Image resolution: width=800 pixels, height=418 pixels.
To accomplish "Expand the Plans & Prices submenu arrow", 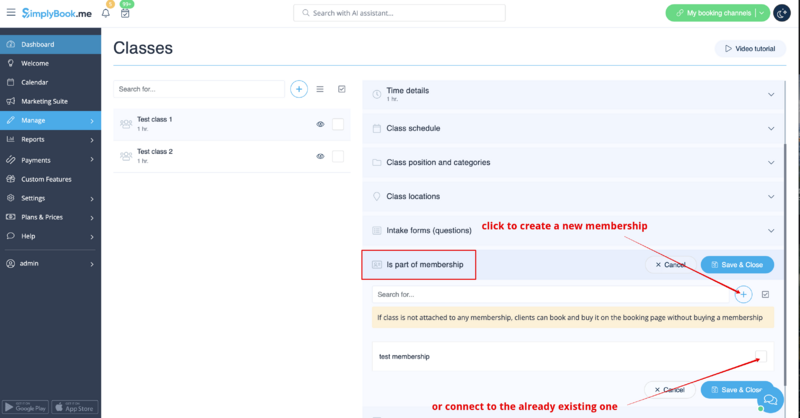I will [92, 218].
